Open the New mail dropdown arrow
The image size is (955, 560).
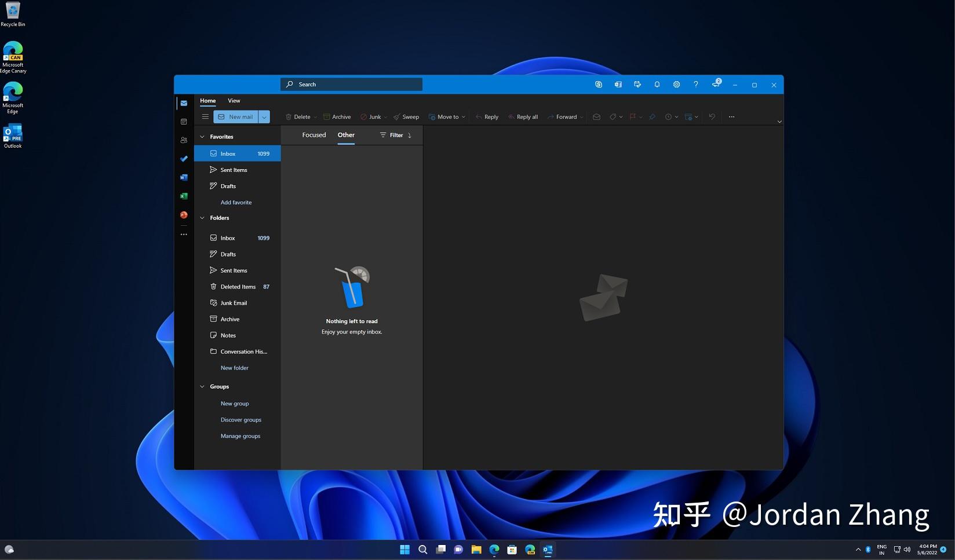click(264, 117)
